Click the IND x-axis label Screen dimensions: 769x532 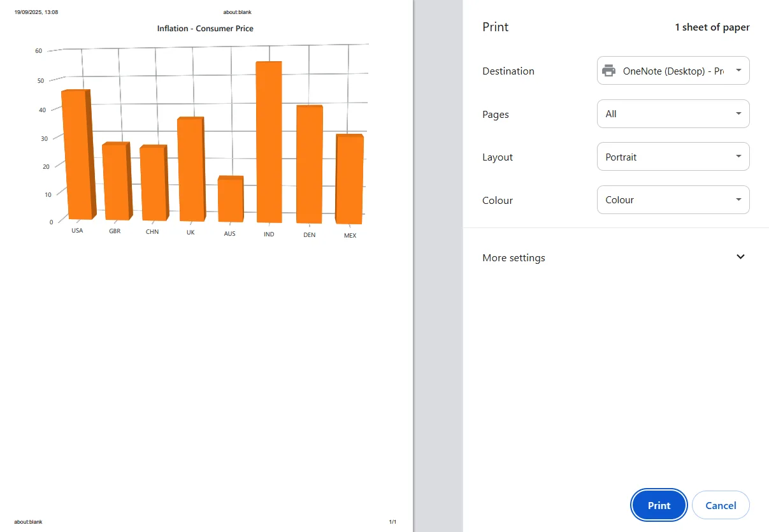tap(269, 234)
